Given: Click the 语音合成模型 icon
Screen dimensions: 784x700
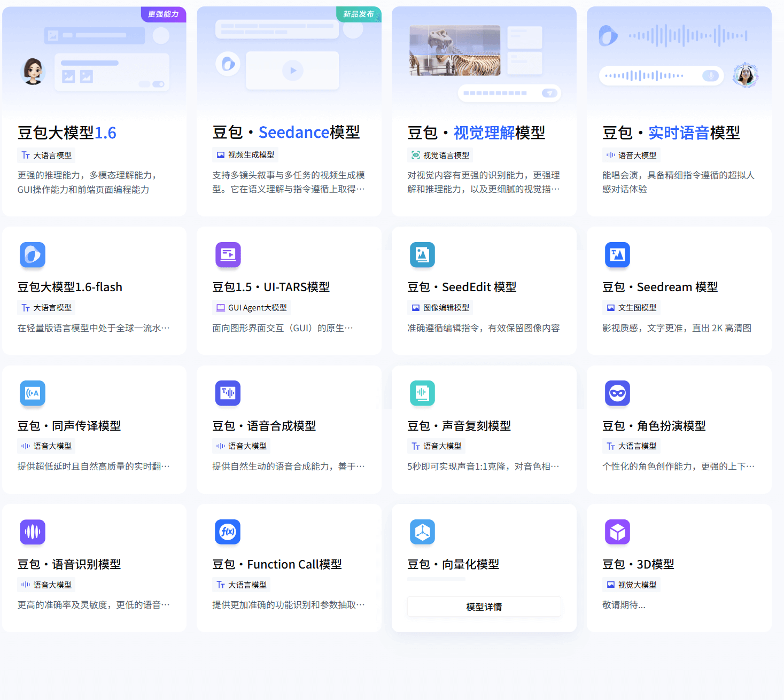Looking at the screenshot, I should click(228, 393).
